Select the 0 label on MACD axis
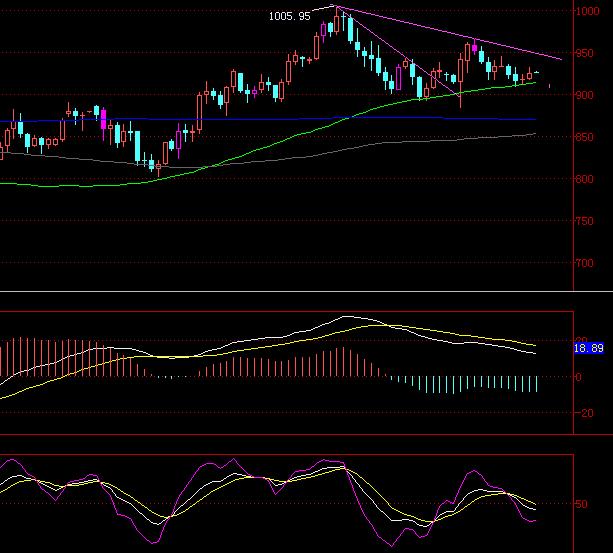This screenshot has height=553, width=613. pyautogui.click(x=579, y=377)
